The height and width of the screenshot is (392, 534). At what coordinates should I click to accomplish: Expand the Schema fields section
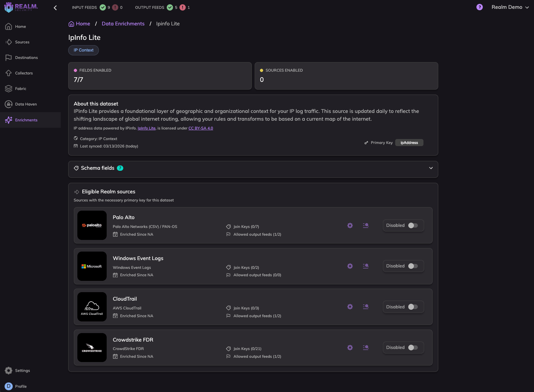point(431,168)
